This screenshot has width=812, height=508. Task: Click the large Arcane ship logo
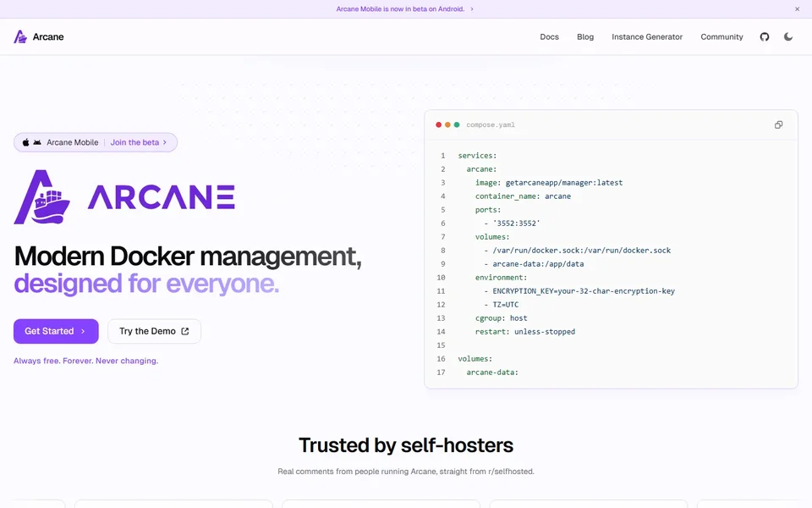click(x=42, y=197)
